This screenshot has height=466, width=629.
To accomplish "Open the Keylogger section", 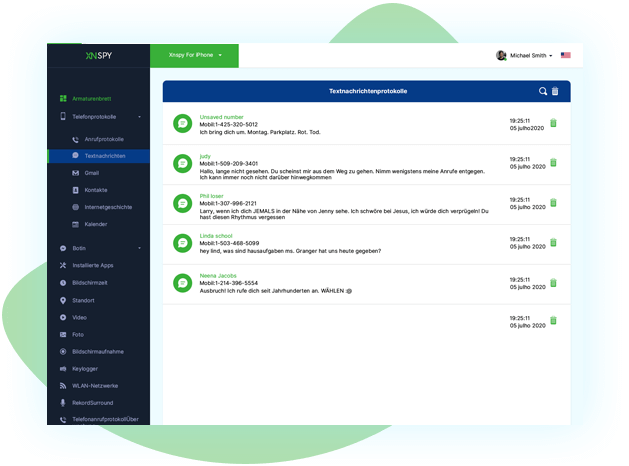I will click(x=85, y=369).
